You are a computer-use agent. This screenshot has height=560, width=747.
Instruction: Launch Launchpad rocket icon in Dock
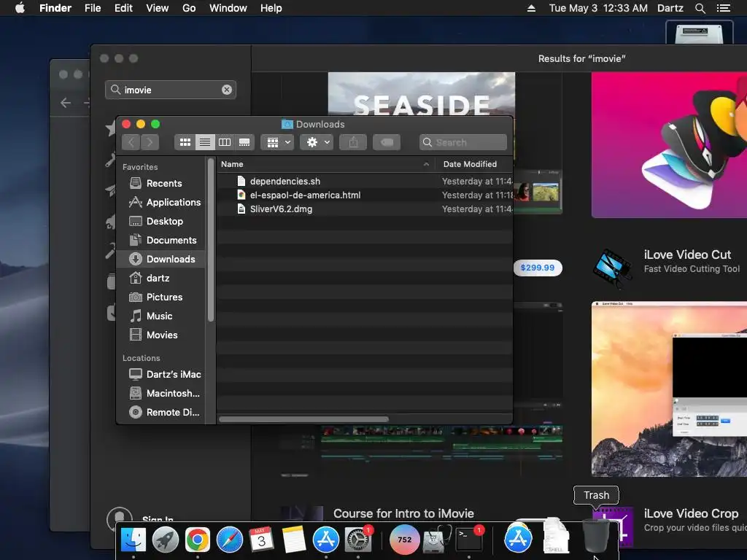[166, 540]
